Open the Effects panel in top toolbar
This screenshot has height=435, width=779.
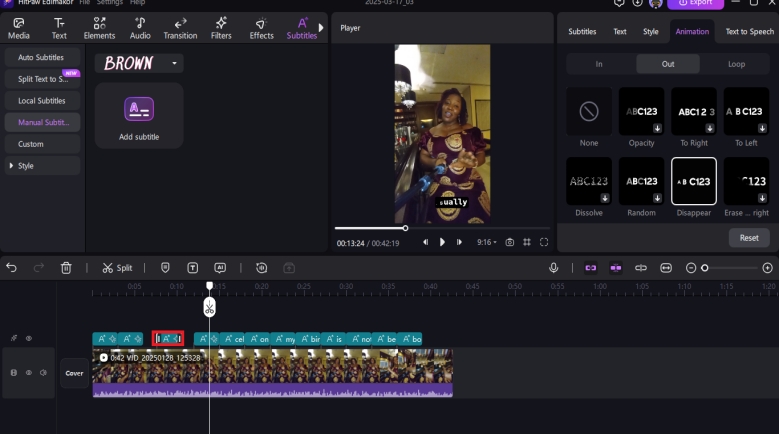click(262, 28)
